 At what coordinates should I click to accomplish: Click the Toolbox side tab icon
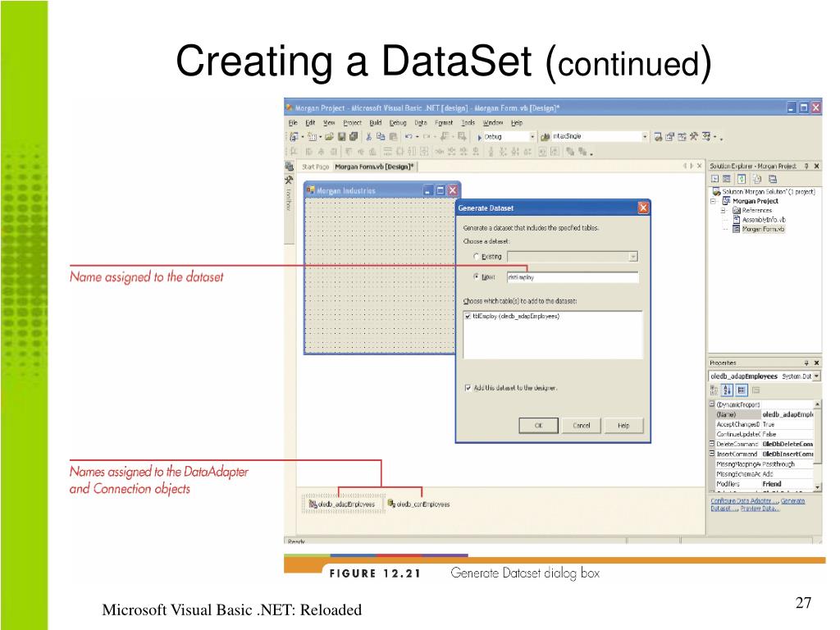point(290,180)
